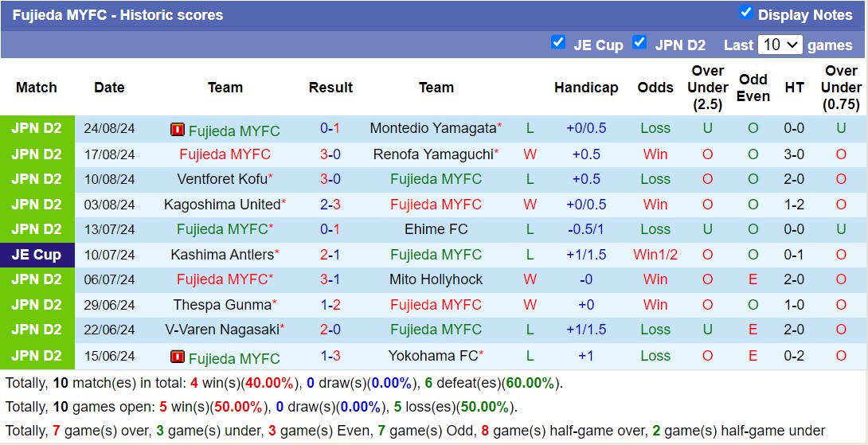Open Mito Hollyhock team page
Screen dimensions: 868x445
(x=436, y=279)
